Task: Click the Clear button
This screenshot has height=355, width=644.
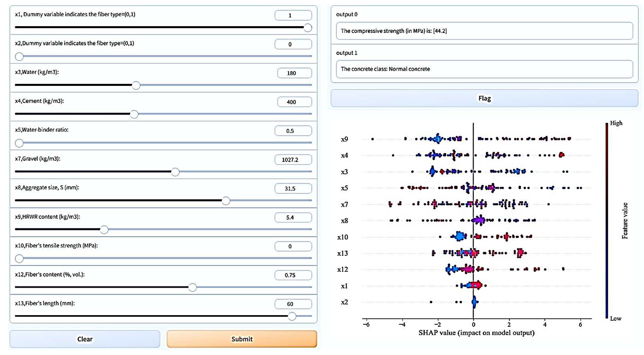Action: click(x=85, y=339)
